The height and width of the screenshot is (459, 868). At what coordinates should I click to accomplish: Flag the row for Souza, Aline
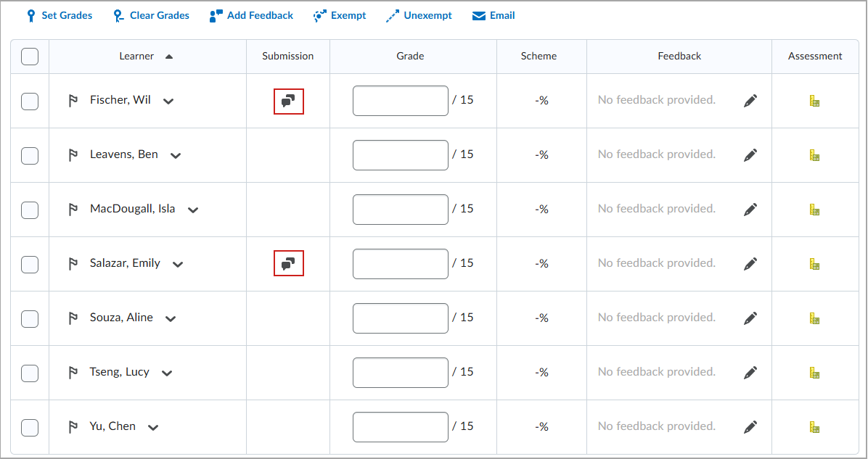click(73, 318)
